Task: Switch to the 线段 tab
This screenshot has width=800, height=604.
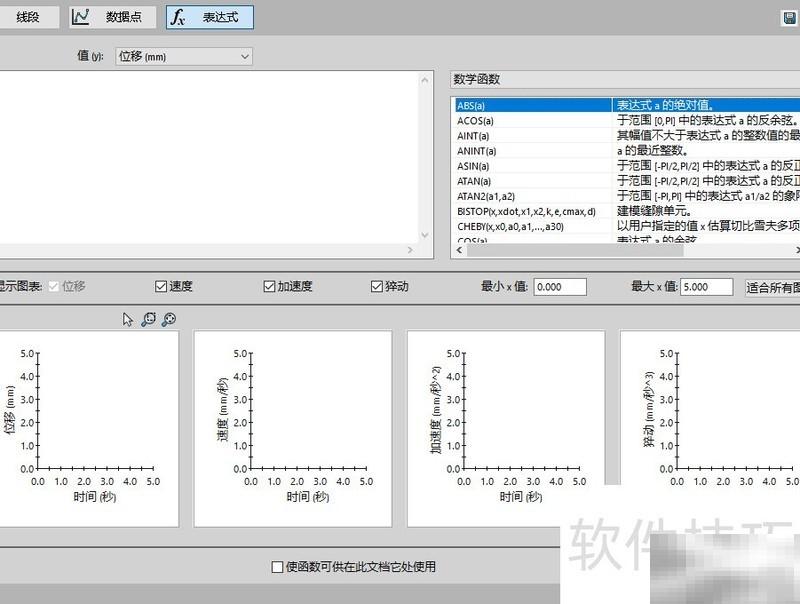Action: click(x=28, y=16)
